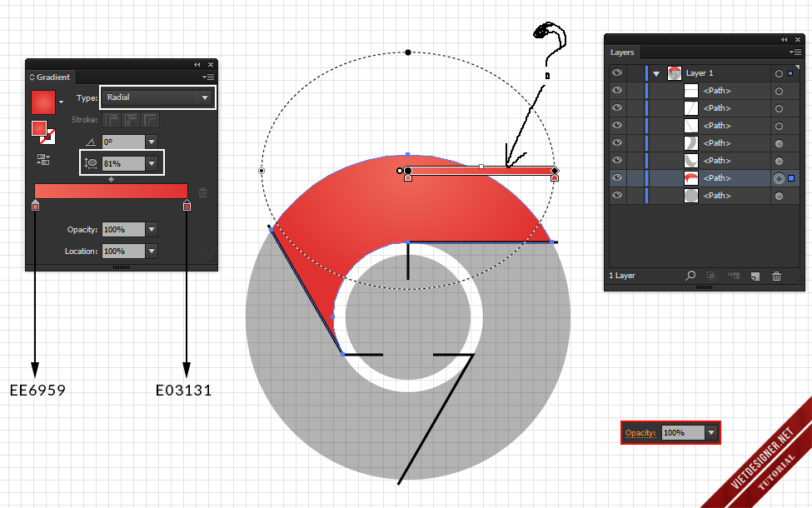Viewport: 812px width, 508px height.
Task: Click the annotator midpoint square on canvas
Action: point(481,167)
